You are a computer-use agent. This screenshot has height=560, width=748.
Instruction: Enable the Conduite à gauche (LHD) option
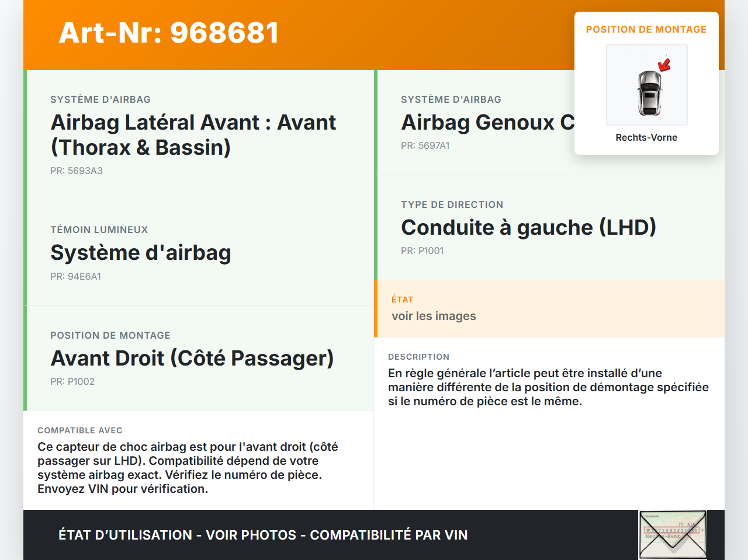click(x=528, y=227)
